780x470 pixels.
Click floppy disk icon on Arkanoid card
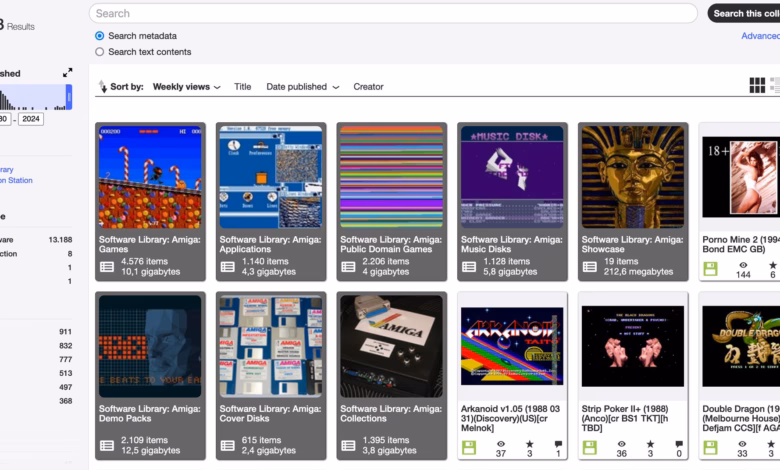(469, 448)
